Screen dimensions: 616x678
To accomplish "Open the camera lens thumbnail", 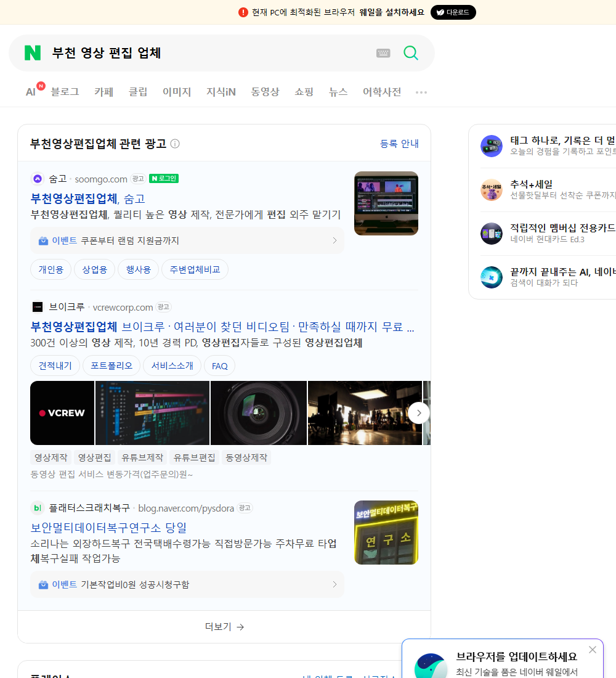I will pyautogui.click(x=259, y=413).
